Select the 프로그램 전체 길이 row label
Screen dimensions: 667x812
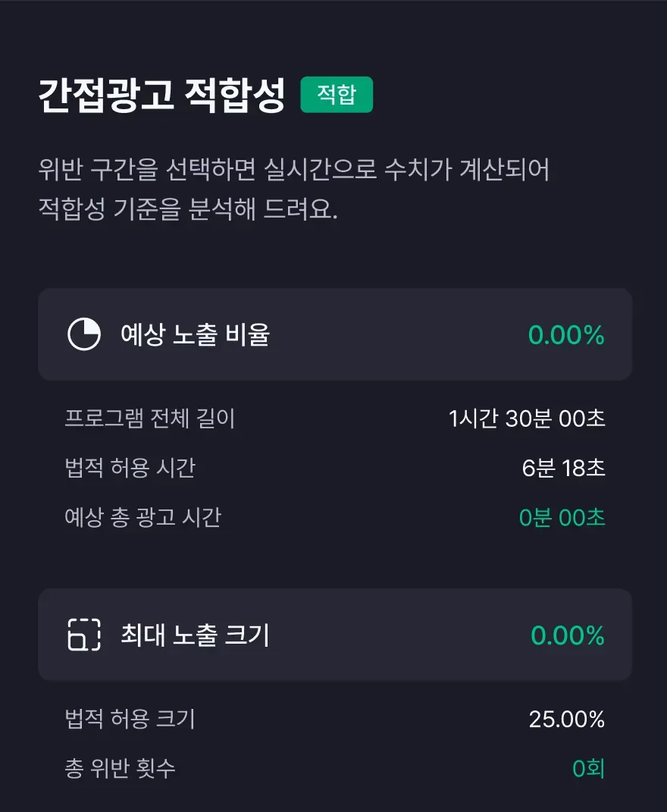pos(150,418)
